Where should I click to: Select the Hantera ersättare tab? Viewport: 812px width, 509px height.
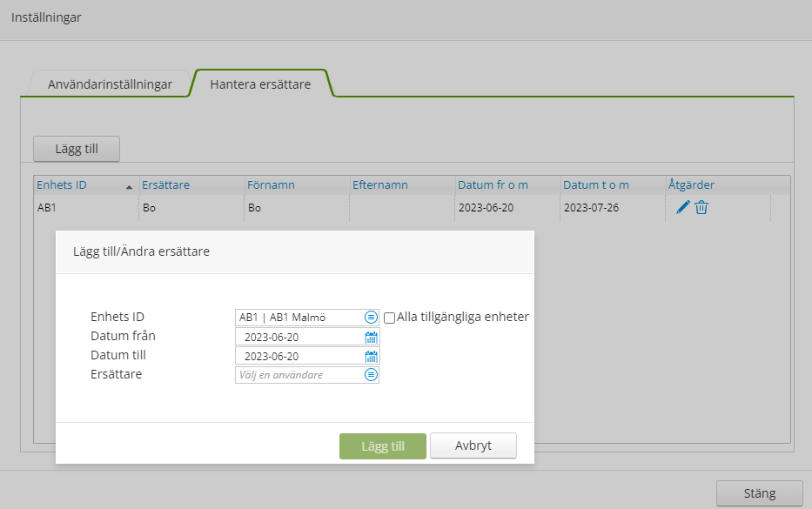point(260,84)
